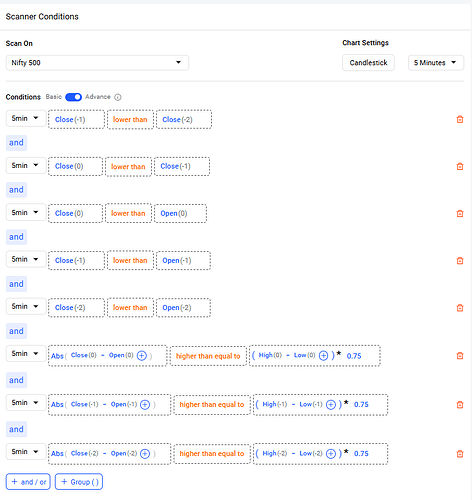Click plus icon after Open(0) in Abs expression

click(142, 356)
